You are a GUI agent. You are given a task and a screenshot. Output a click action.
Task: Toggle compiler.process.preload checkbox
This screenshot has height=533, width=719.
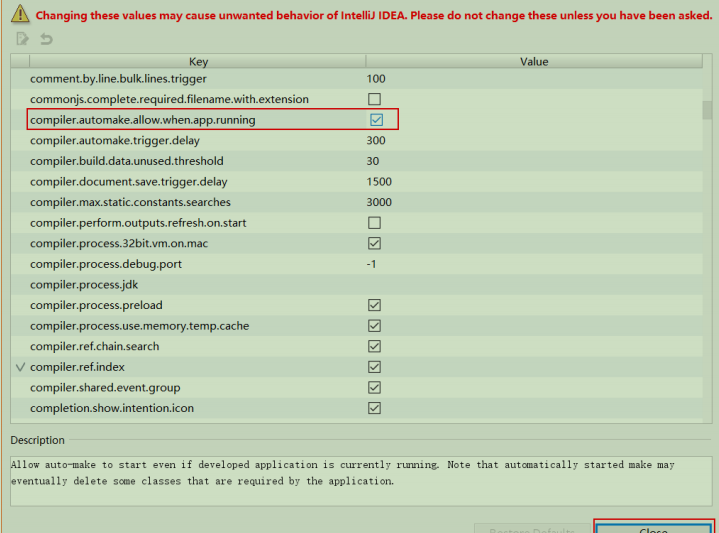[374, 305]
